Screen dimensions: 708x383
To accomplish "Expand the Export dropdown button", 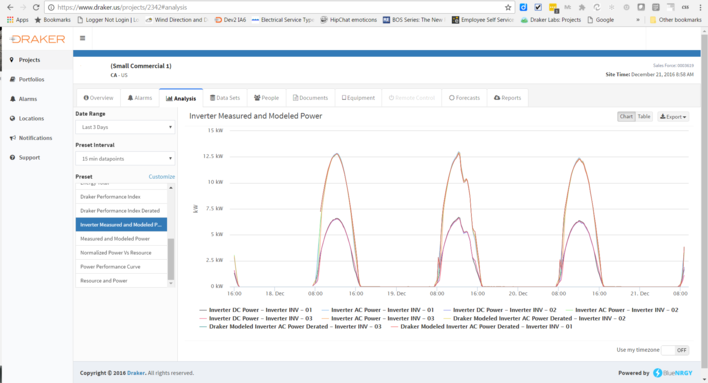I will click(x=673, y=117).
